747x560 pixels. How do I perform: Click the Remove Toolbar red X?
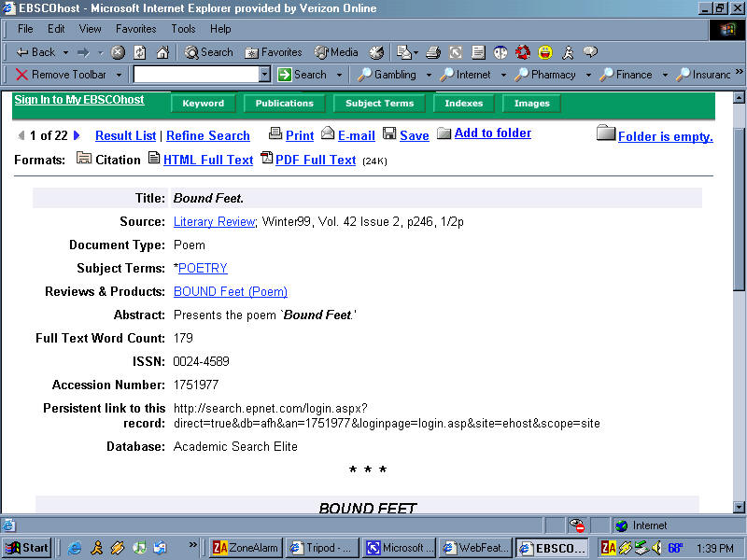(21, 75)
